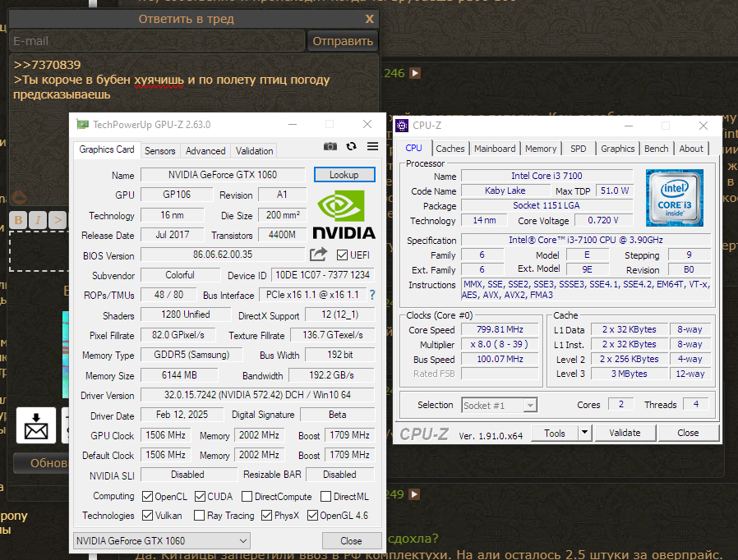Switch to the Validation tab in GPU-Z
738x560 pixels.
pos(254,151)
